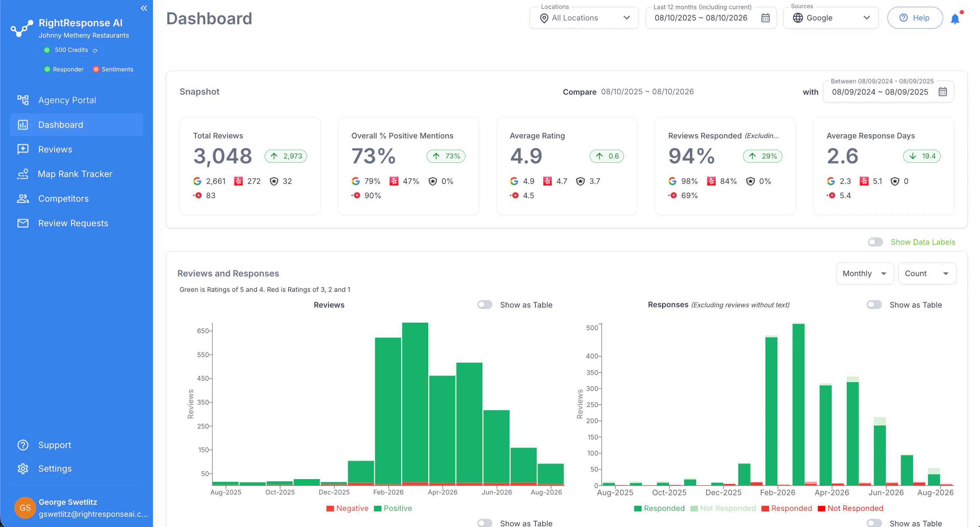Collapse the sidebar with double-chevron icon
This screenshot has height=527, width=980.
click(x=143, y=8)
